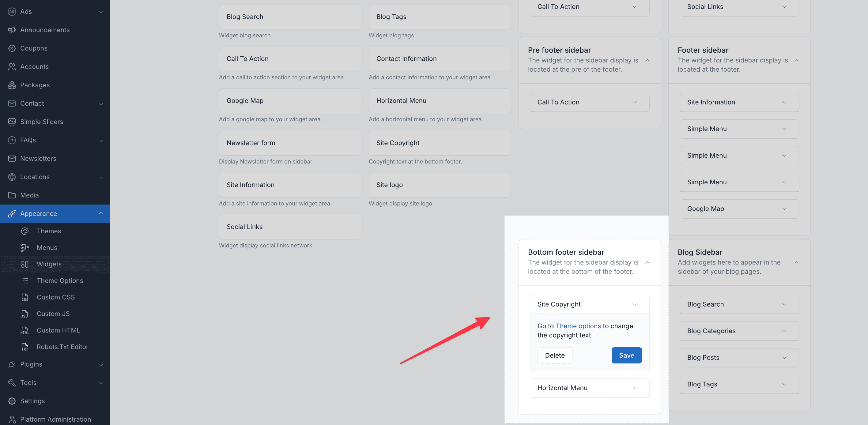Follow the Theme options link
The image size is (868, 425).
pos(578,326)
